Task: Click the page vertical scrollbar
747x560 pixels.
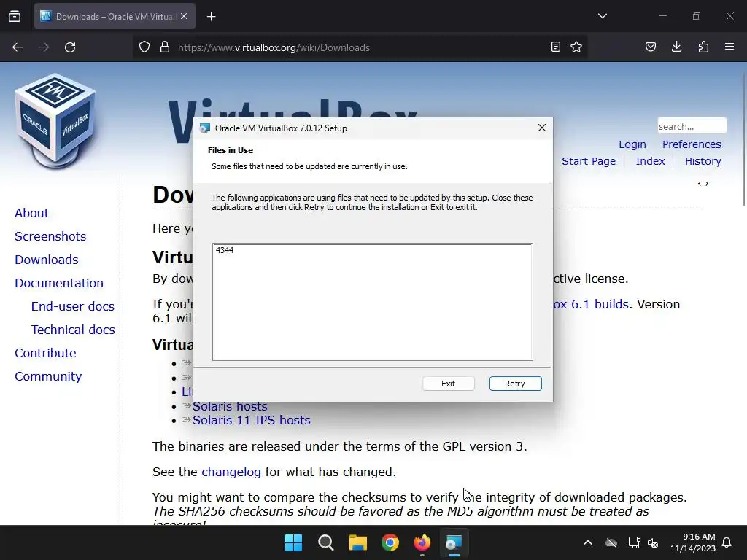Action: tap(743, 138)
